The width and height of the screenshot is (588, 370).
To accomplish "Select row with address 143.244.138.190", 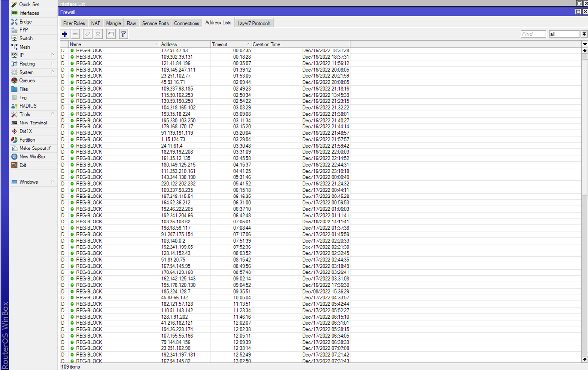I will pos(320,177).
